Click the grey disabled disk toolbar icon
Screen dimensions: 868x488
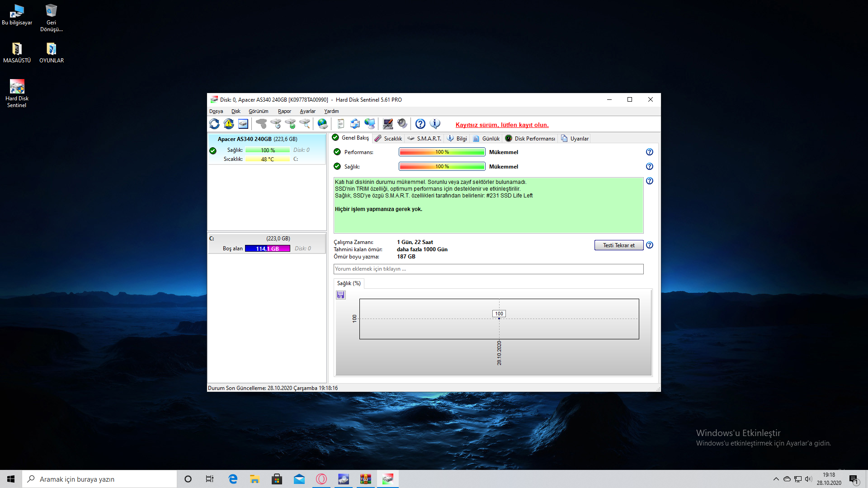coord(261,124)
